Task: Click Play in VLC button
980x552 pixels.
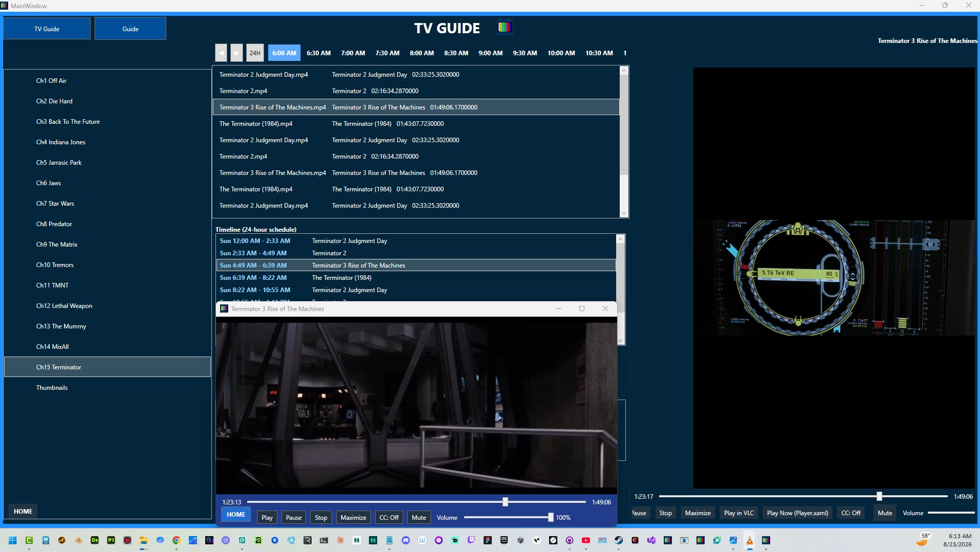Action: [x=739, y=513]
